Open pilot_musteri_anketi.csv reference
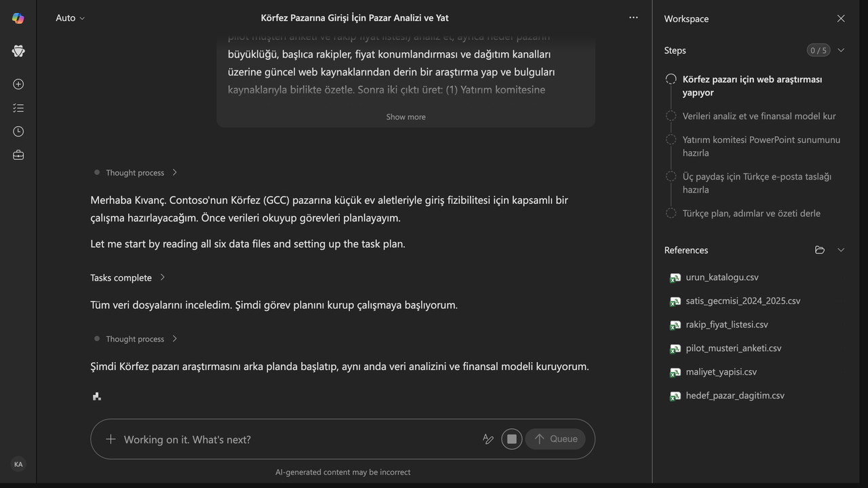Viewport: 868px width, 488px height. coord(734,348)
